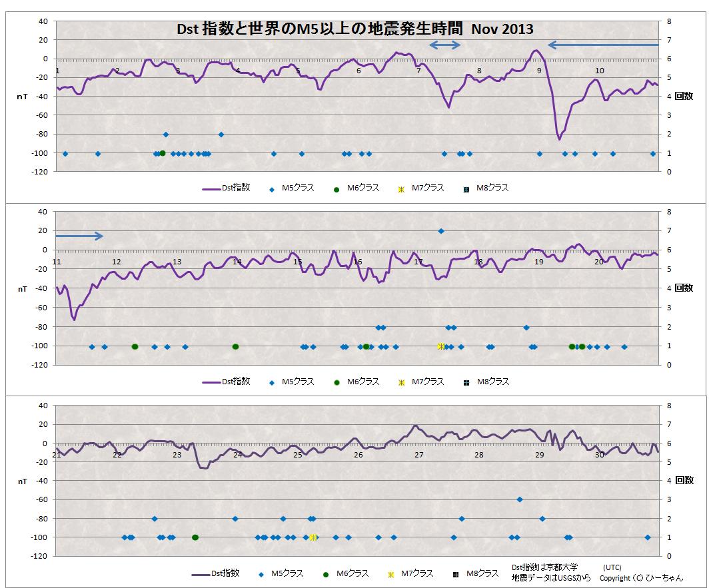
Task: Click the M5 diamond at count 7 in middle chart
Action: click(440, 231)
